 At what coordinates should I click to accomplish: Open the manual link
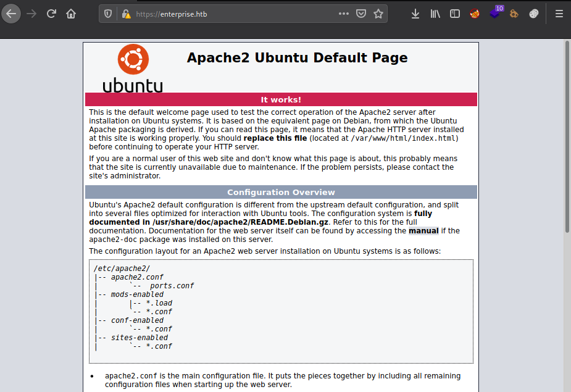423,231
